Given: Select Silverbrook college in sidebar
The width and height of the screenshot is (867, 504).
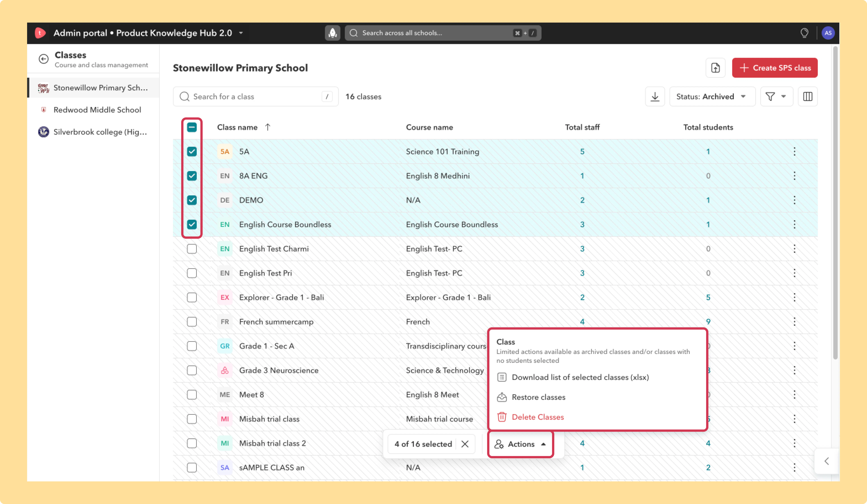Looking at the screenshot, I should point(94,132).
